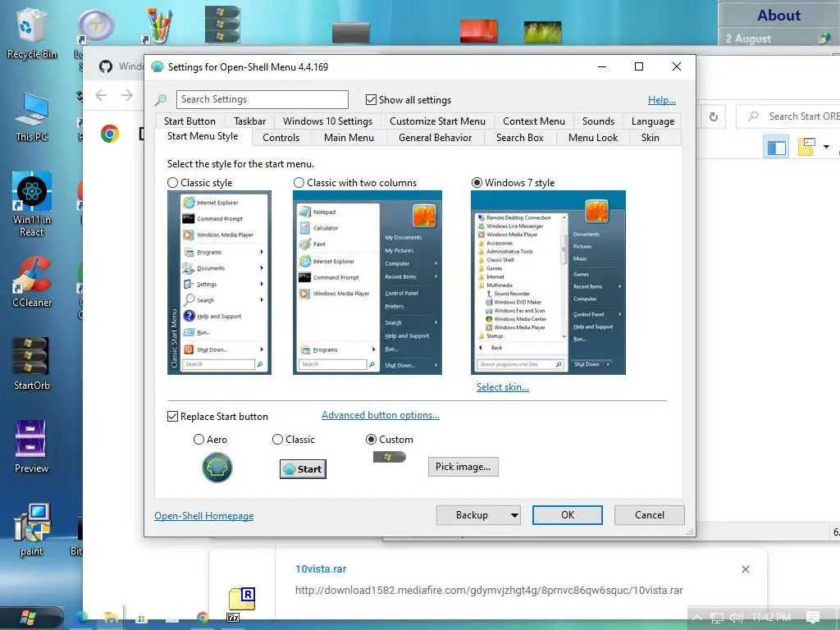Open Edge from the taskbar
840x630 pixels.
point(81,619)
